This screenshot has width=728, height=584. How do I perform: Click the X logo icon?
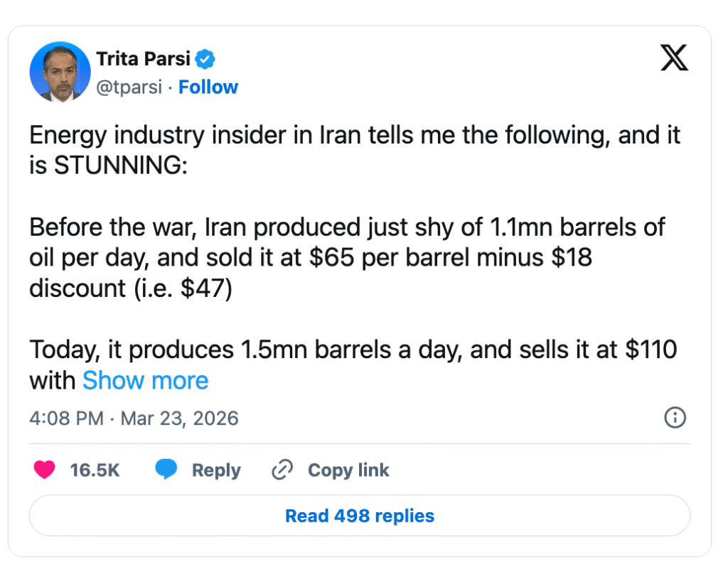(674, 58)
